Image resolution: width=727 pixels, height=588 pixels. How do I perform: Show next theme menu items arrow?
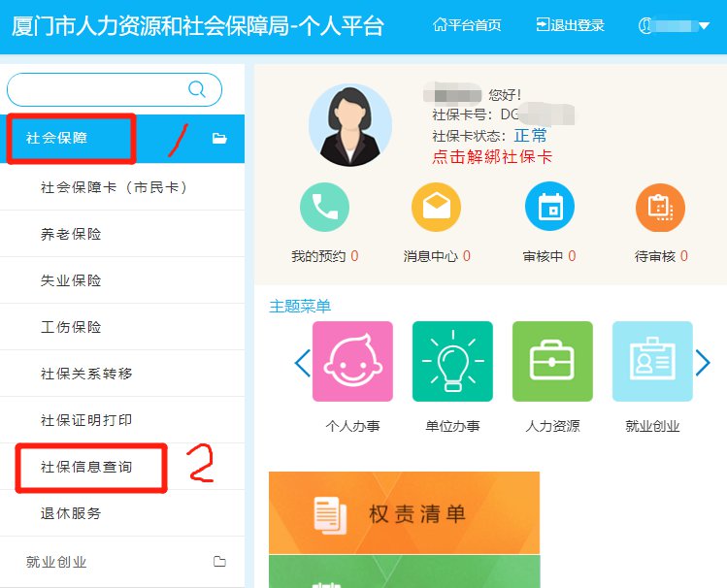point(703,363)
